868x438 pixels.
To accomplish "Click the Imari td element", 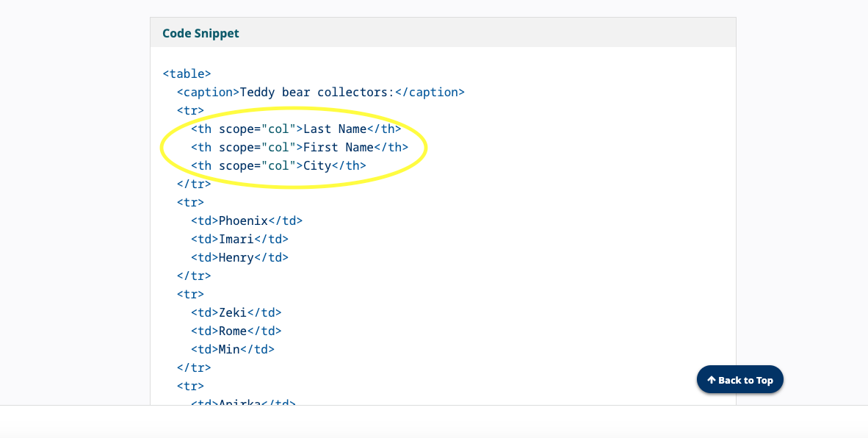I will pyautogui.click(x=239, y=239).
